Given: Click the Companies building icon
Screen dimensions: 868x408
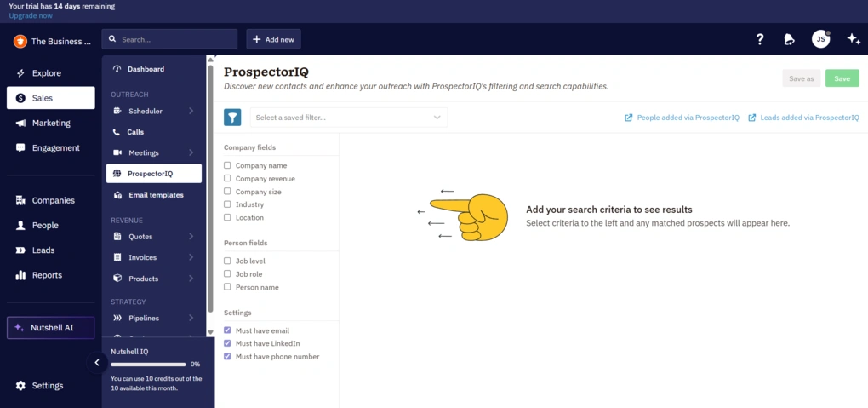Looking at the screenshot, I should tap(20, 201).
